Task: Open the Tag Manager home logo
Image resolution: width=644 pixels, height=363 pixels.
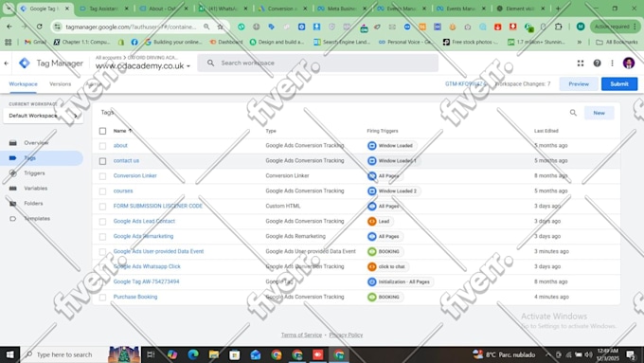Action: pyautogui.click(x=25, y=63)
